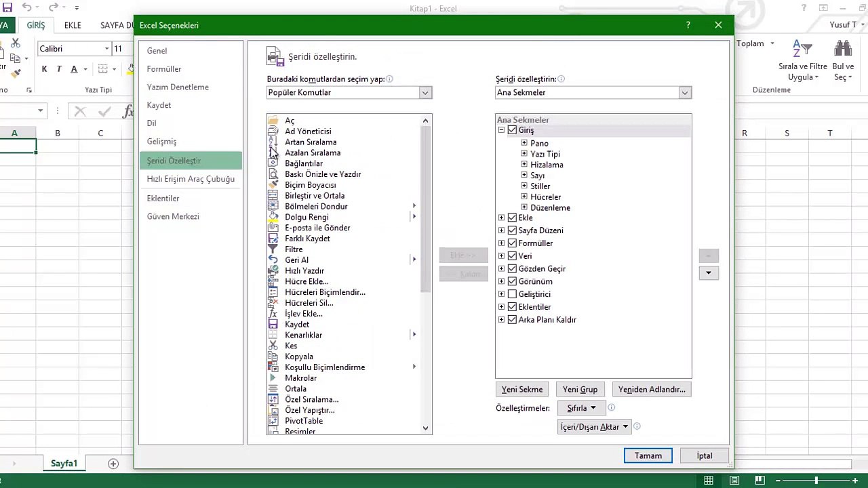Viewport: 868px width, 488px height.
Task: Add a new sheet with plus icon
Action: point(113,464)
